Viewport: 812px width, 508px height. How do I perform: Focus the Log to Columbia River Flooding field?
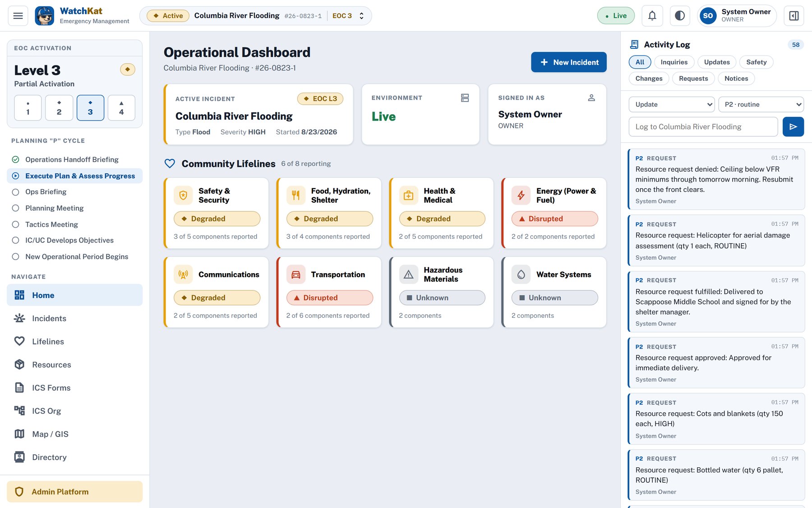click(703, 127)
